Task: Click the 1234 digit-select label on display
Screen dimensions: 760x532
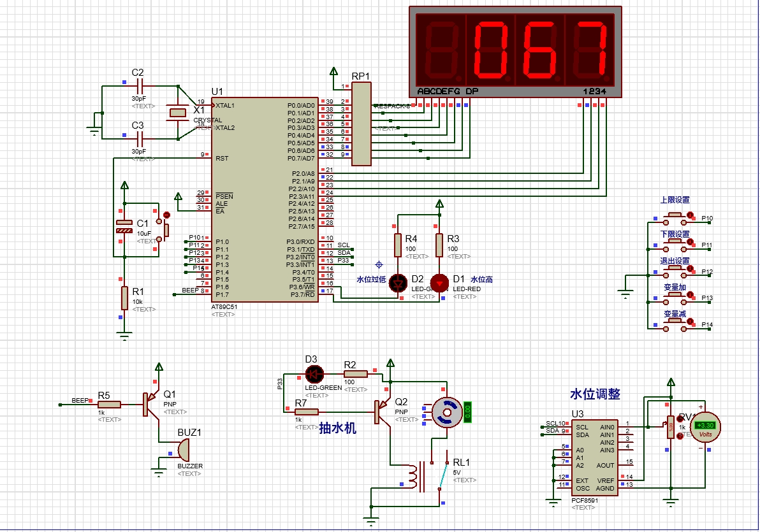Action: 594,91
